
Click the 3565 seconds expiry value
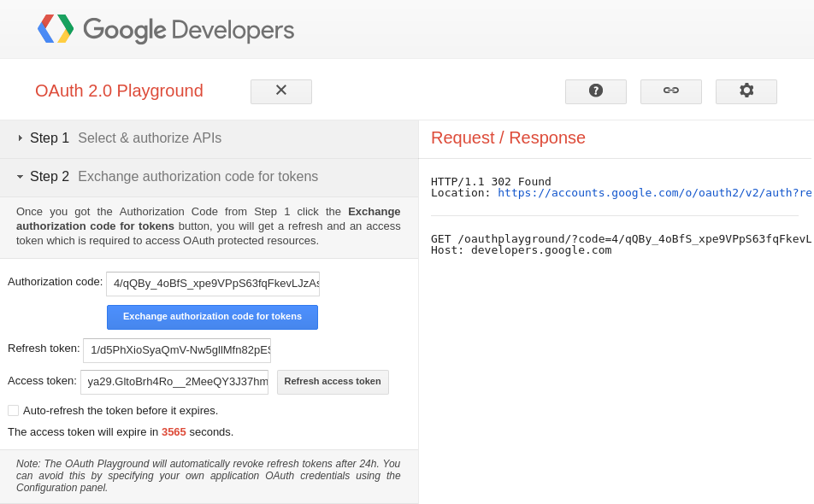click(x=174, y=432)
